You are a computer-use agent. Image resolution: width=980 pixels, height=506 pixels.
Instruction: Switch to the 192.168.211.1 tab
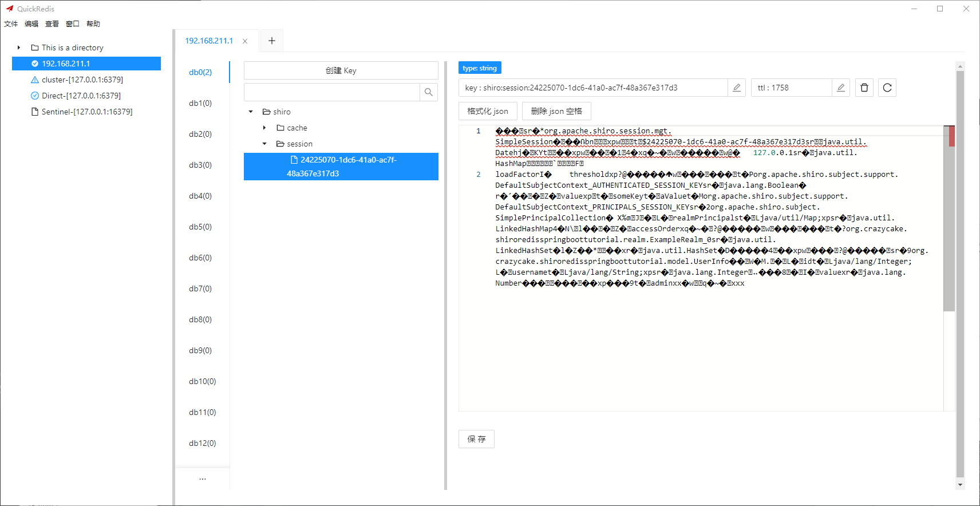coord(209,41)
